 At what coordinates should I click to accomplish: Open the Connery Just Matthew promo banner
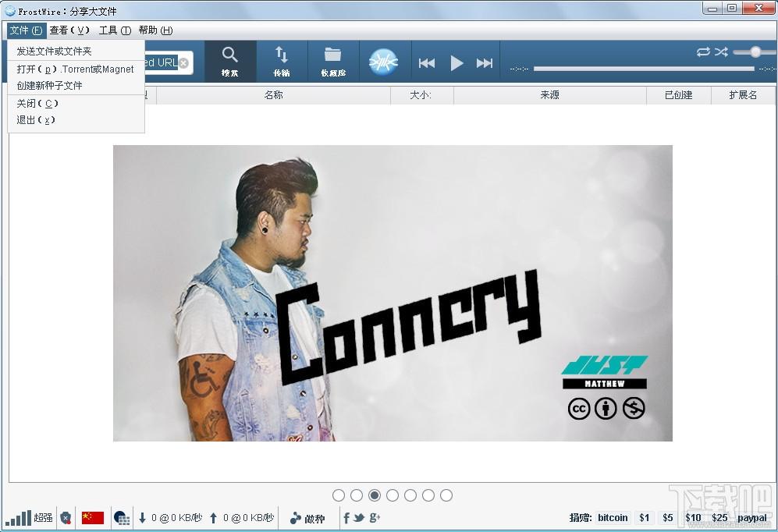click(x=393, y=293)
